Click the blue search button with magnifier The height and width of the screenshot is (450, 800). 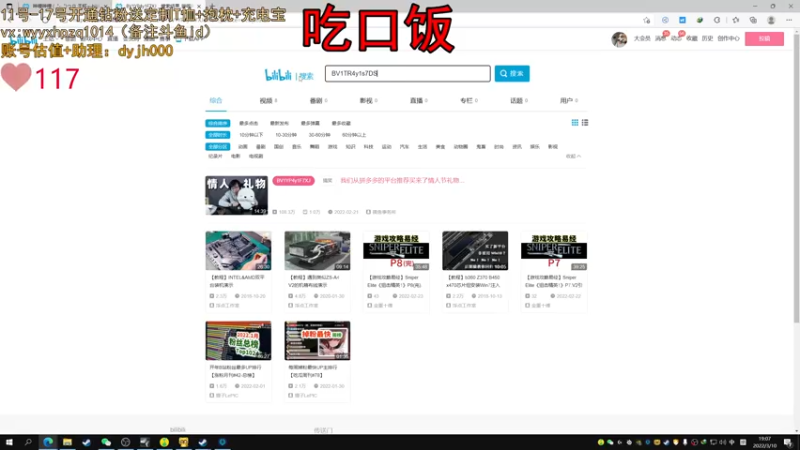click(512, 73)
